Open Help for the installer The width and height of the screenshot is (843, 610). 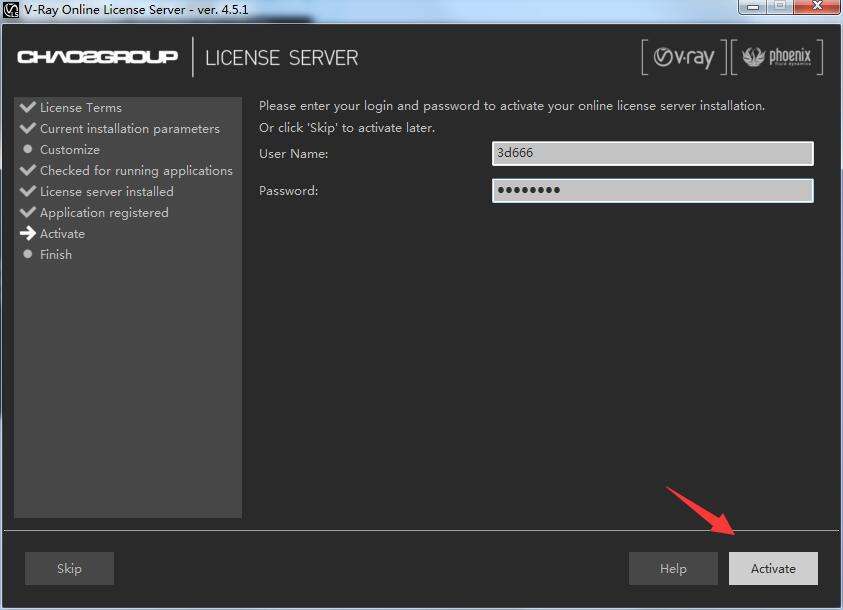[x=673, y=568]
